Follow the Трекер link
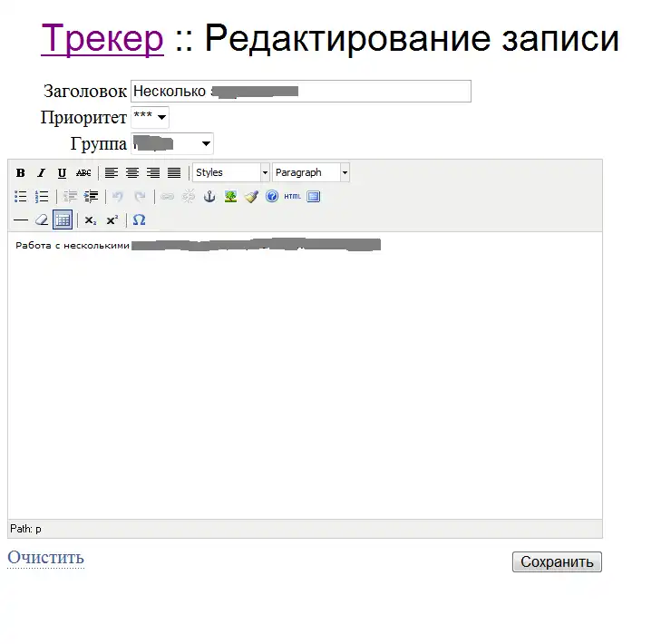The width and height of the screenshot is (671, 644). (x=102, y=38)
